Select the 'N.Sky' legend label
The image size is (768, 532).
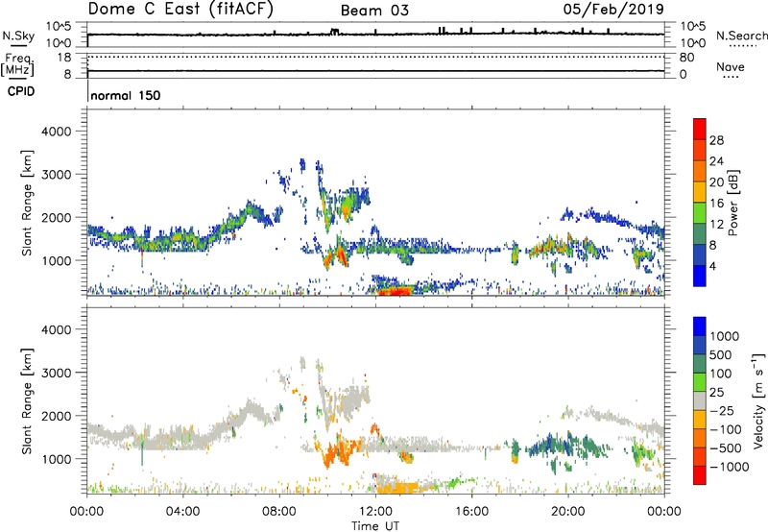18,36
